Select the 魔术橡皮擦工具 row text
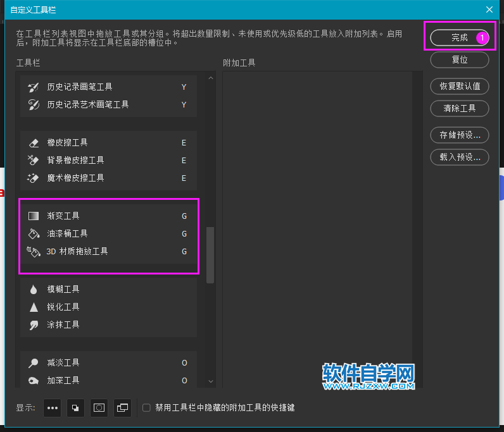 pyautogui.click(x=75, y=178)
